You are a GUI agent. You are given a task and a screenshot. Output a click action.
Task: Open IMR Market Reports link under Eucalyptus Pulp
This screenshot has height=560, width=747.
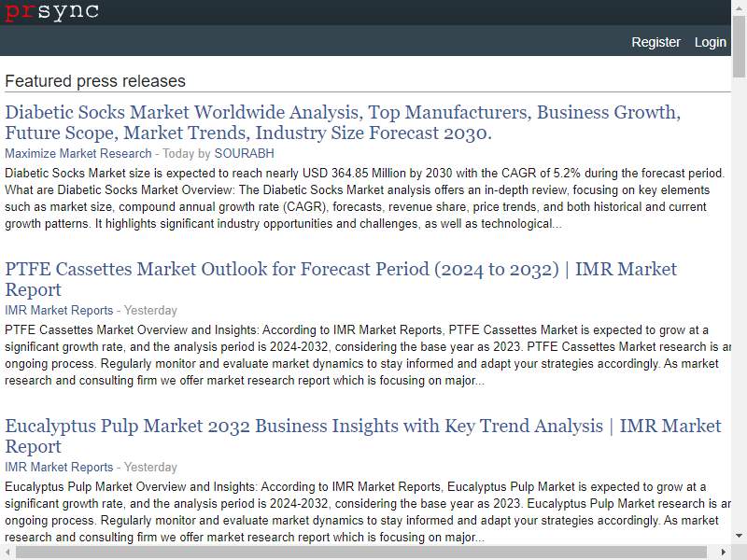coord(59,467)
